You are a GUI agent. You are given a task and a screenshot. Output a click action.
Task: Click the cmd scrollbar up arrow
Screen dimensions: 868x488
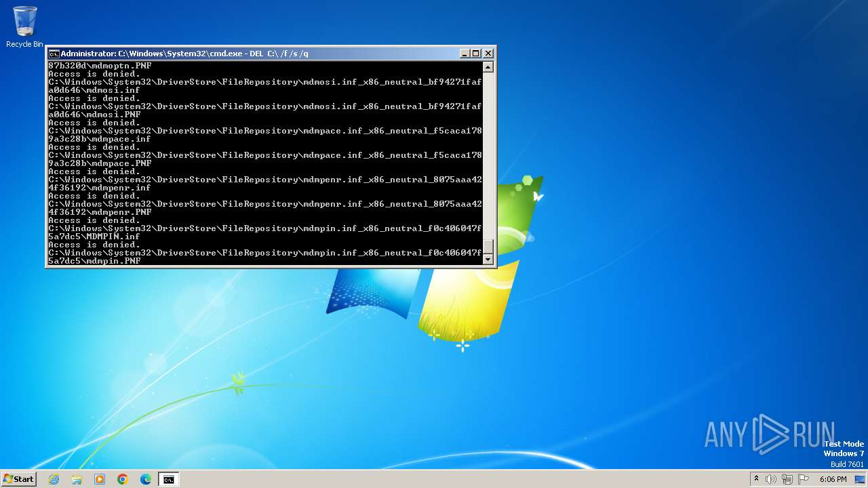[x=488, y=66]
